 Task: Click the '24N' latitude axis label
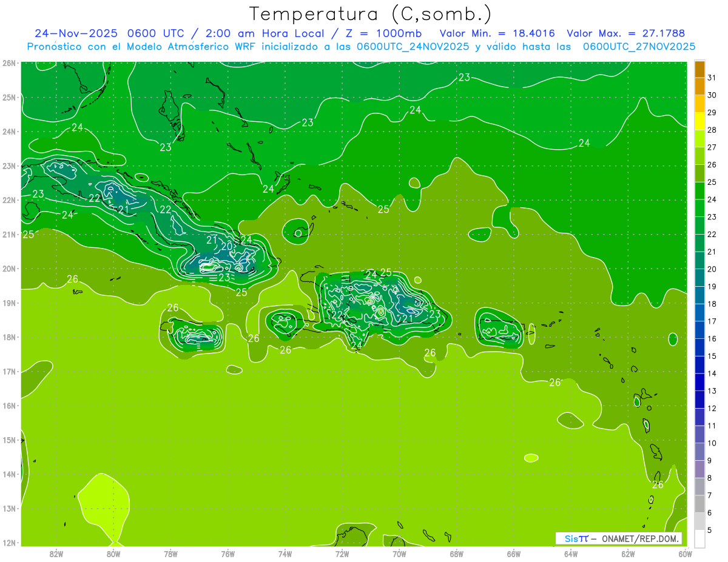pyautogui.click(x=9, y=132)
